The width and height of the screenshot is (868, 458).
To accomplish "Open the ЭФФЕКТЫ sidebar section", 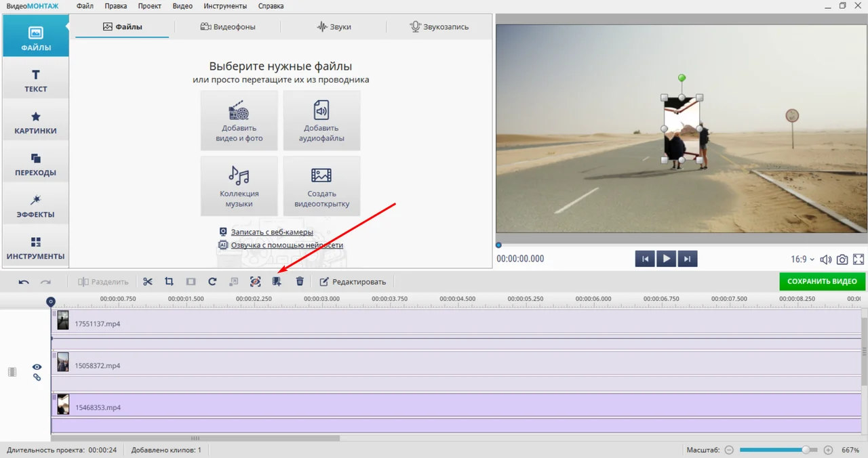I will [35, 206].
